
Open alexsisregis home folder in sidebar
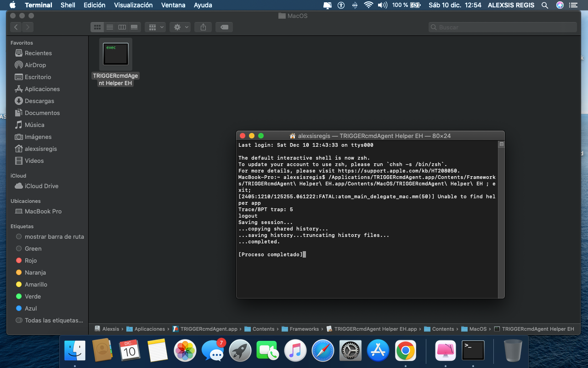41,149
